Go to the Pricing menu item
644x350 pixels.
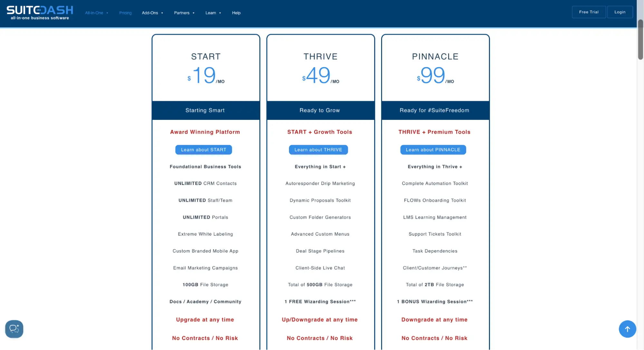[125, 13]
